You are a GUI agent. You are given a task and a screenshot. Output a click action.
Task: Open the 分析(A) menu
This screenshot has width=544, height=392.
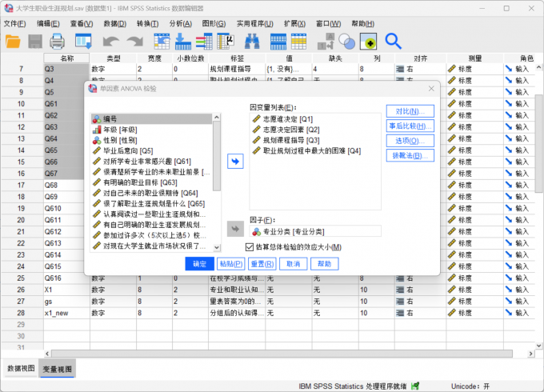180,23
